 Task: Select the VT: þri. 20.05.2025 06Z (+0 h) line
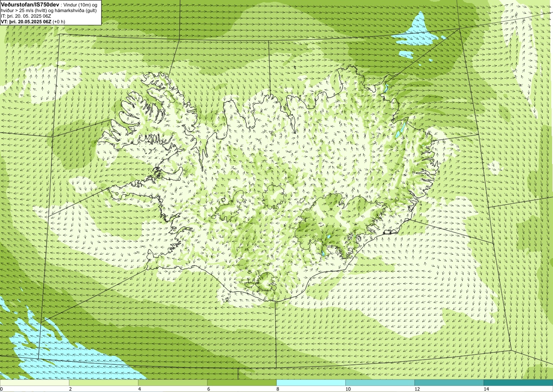(x=33, y=22)
